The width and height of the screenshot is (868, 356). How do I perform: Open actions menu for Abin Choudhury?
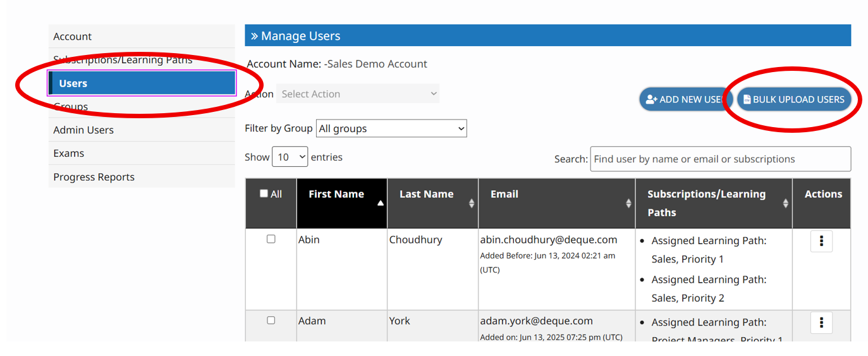pos(821,242)
